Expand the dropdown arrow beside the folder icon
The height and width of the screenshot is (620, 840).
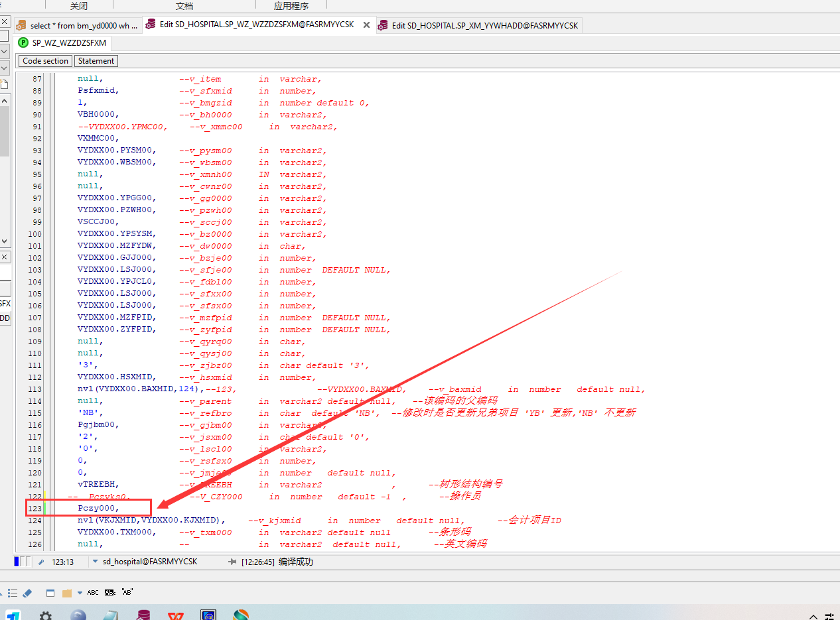pyautogui.click(x=80, y=593)
